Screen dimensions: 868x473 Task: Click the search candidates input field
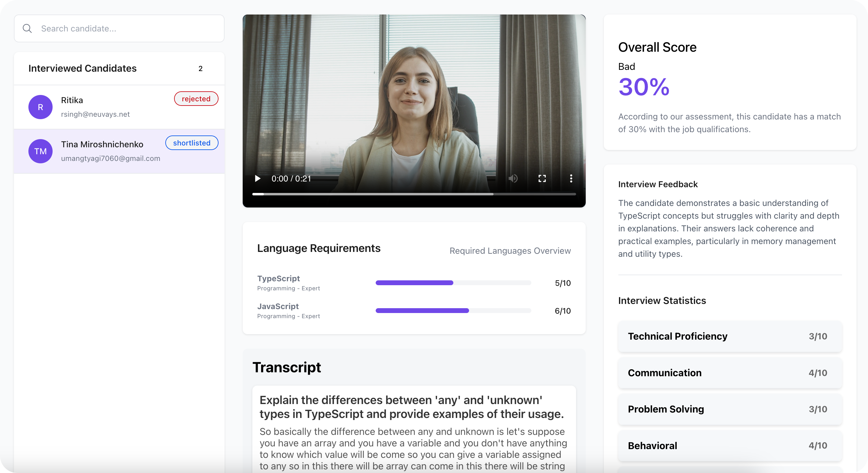119,28
